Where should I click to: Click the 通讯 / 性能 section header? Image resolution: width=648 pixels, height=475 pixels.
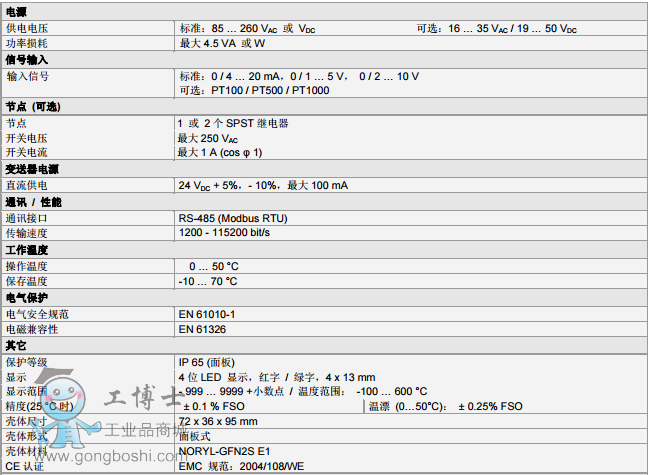[33, 202]
